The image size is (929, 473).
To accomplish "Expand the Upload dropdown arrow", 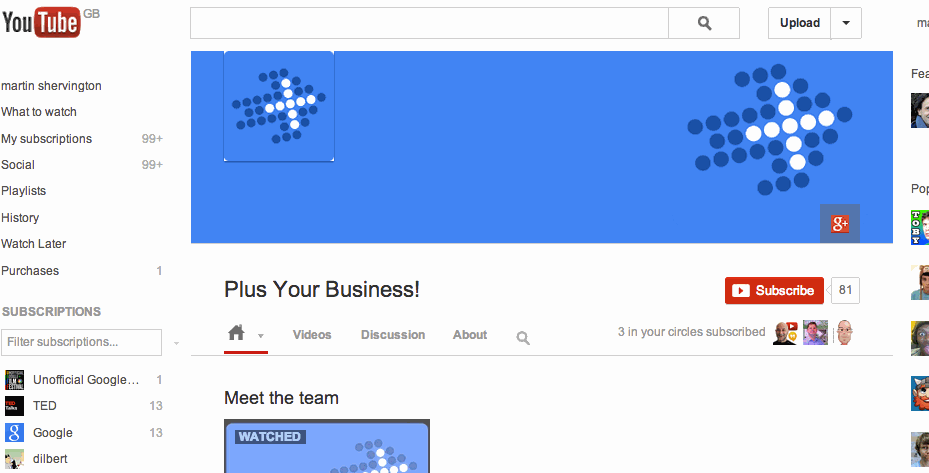I will click(845, 23).
